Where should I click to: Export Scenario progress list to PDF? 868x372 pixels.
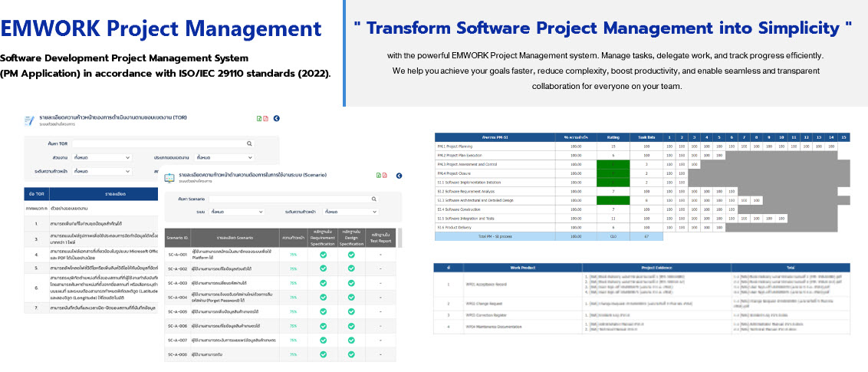click(x=385, y=176)
